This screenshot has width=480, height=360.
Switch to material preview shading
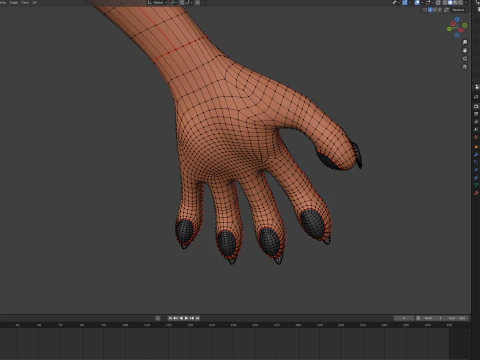click(456, 2)
